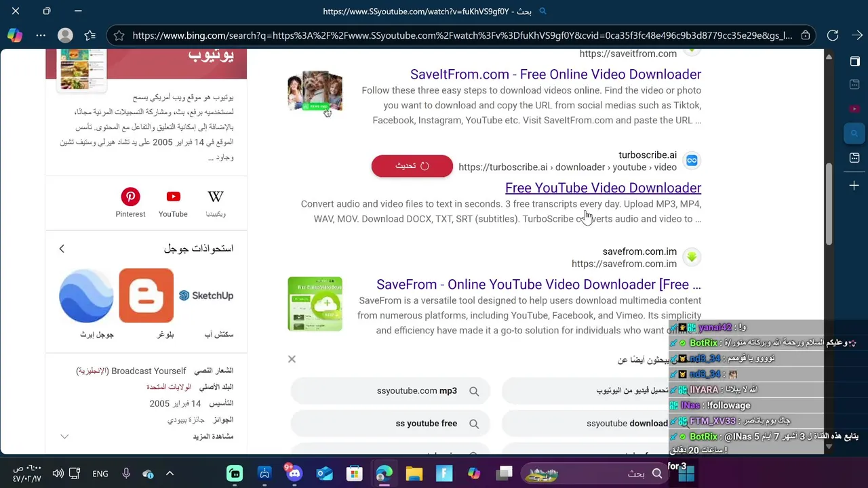Viewport: 868px width, 488px height.
Task: Open Discord in taskbar
Action: coord(294,474)
